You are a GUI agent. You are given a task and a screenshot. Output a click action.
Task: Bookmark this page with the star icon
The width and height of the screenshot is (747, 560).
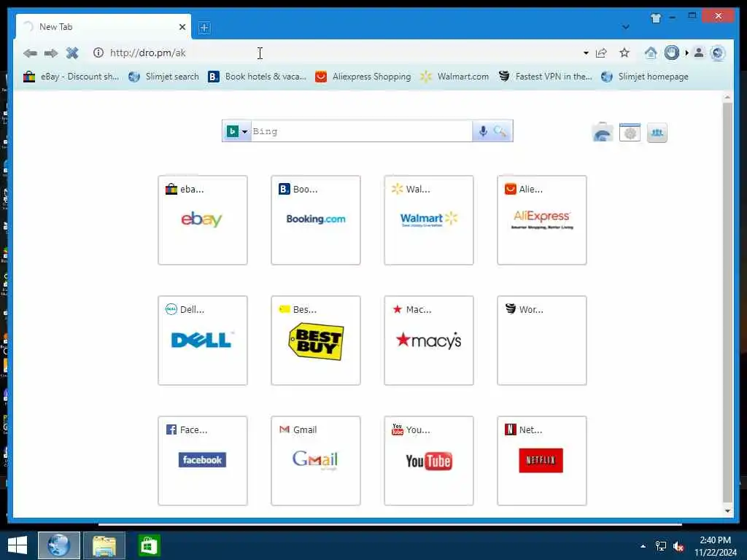624,52
